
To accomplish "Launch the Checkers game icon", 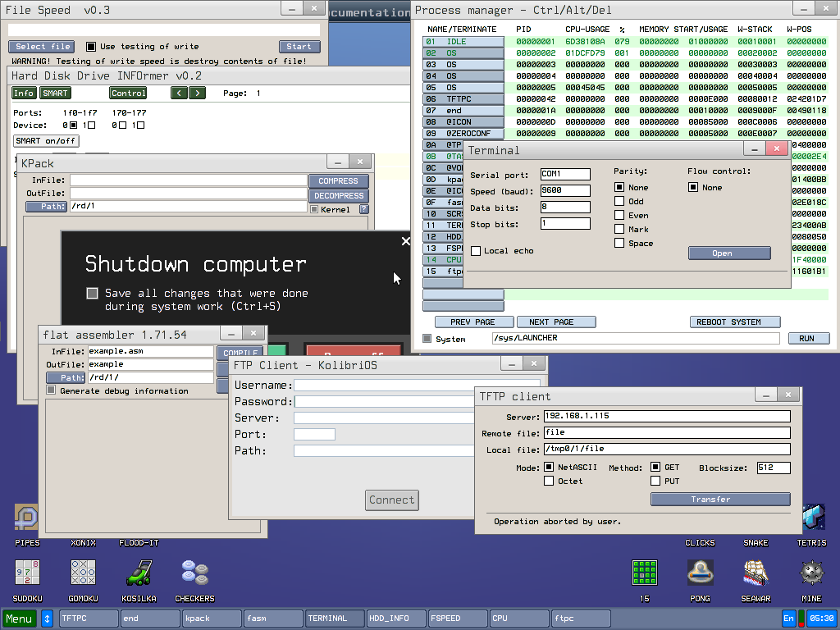I will [194, 573].
